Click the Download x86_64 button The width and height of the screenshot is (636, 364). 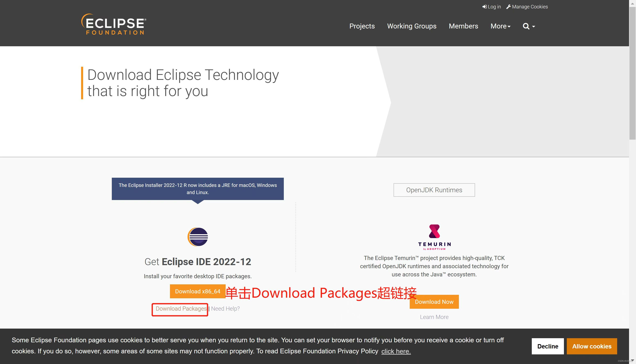click(x=198, y=291)
